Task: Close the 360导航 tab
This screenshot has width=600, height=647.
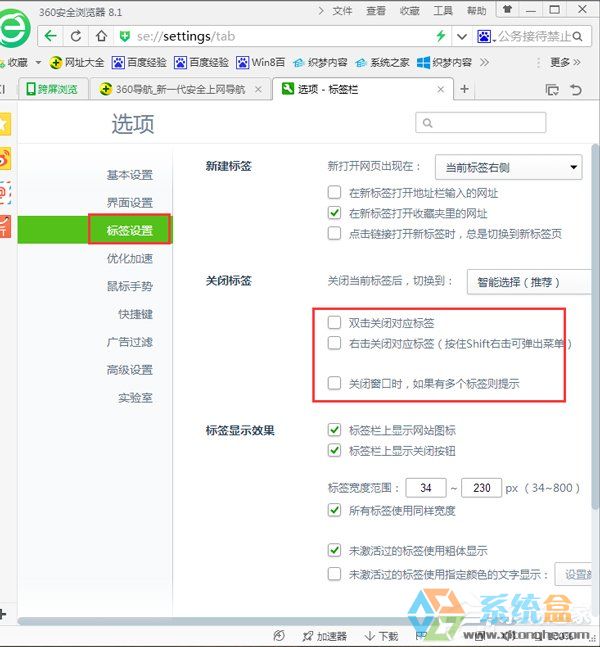Action: pos(258,89)
